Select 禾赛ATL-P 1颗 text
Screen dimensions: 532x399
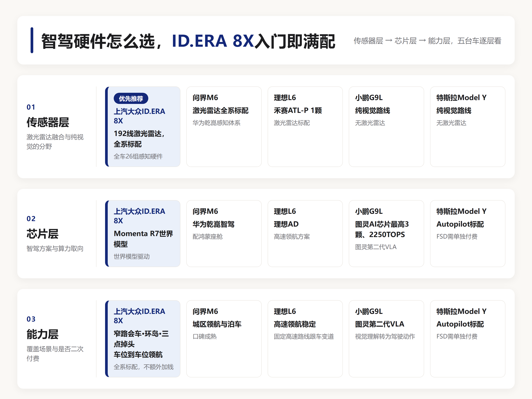click(298, 110)
